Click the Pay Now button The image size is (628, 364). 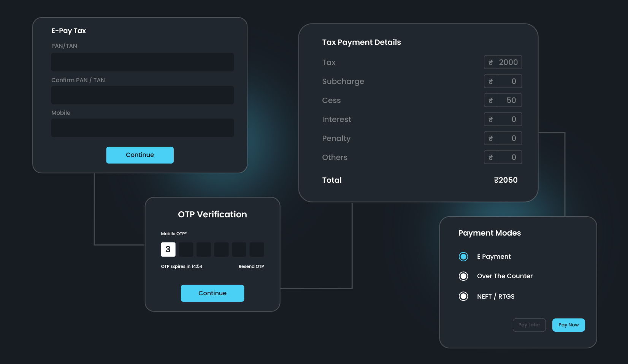tap(568, 325)
